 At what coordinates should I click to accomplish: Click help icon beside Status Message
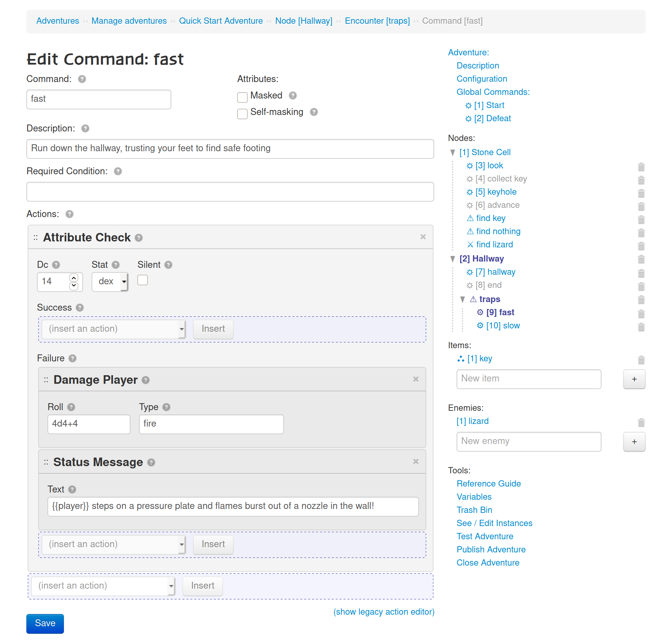click(x=151, y=463)
